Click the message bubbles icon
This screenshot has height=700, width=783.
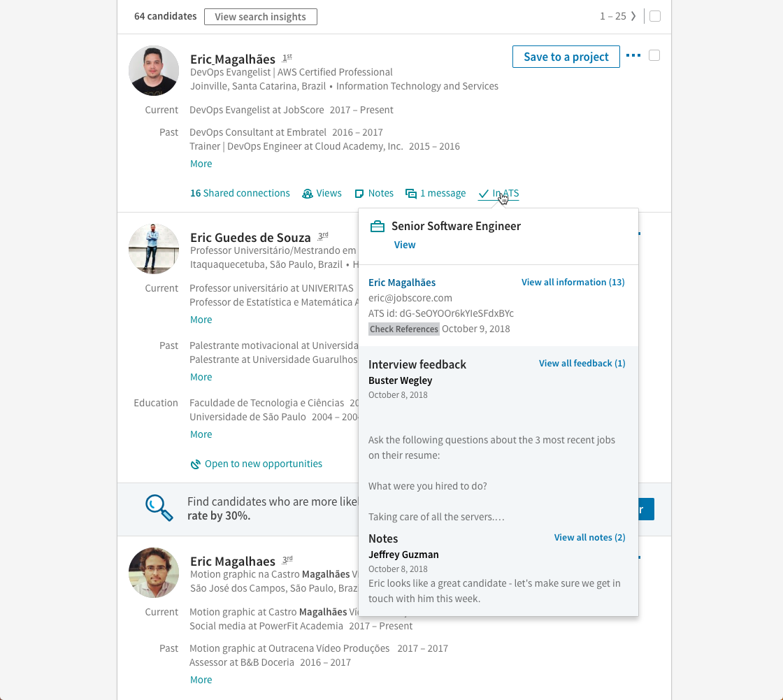pyautogui.click(x=411, y=194)
